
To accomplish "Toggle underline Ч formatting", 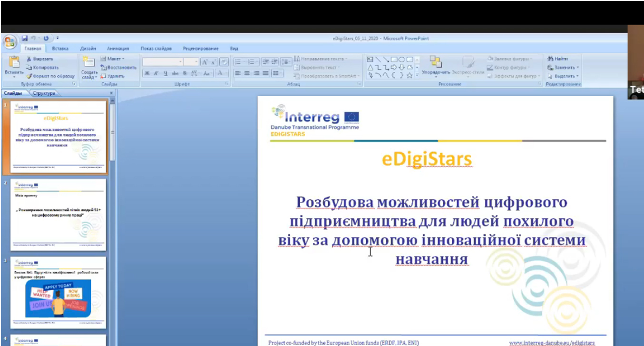I will [165, 73].
